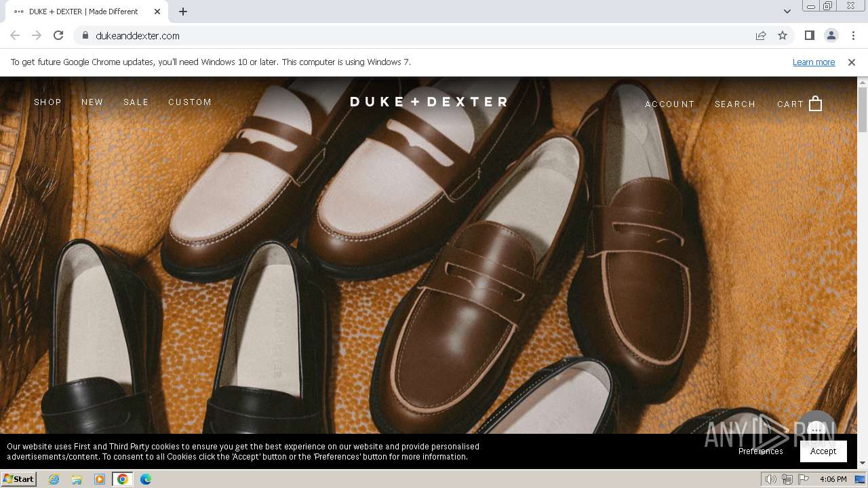Open the Chrome three-dot menu
Image resolution: width=868 pixels, height=488 pixels.
click(x=853, y=35)
